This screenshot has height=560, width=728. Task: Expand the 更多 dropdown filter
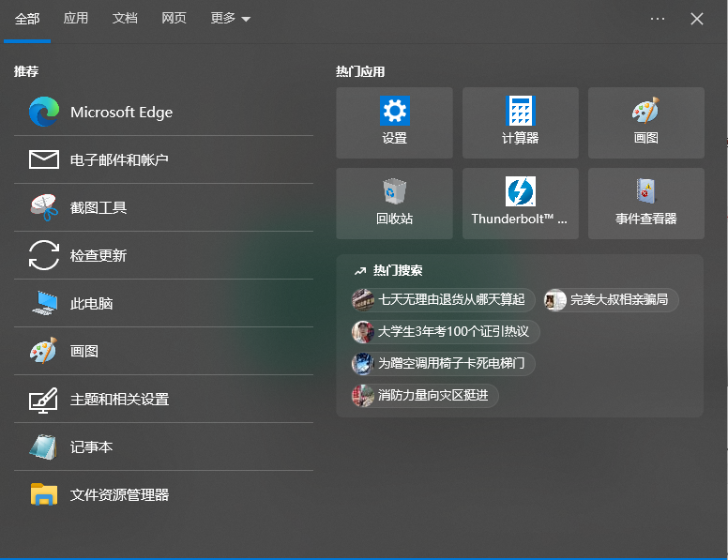(230, 19)
